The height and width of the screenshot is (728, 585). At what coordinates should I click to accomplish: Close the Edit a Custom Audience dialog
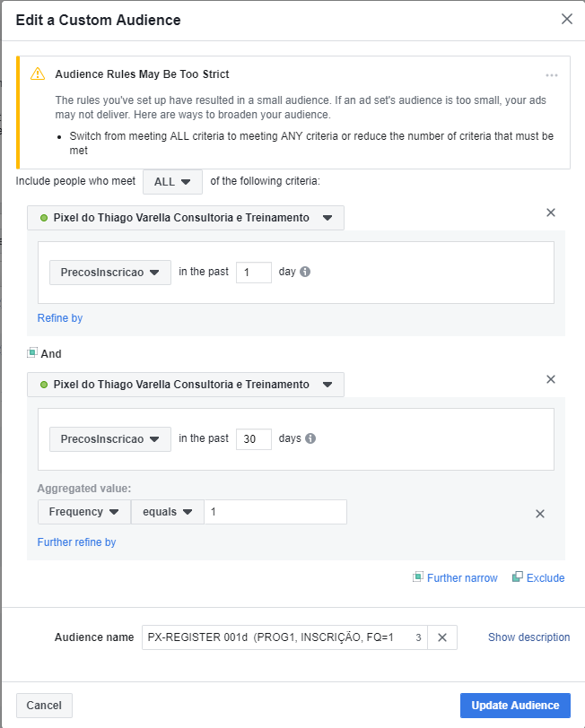point(566,19)
